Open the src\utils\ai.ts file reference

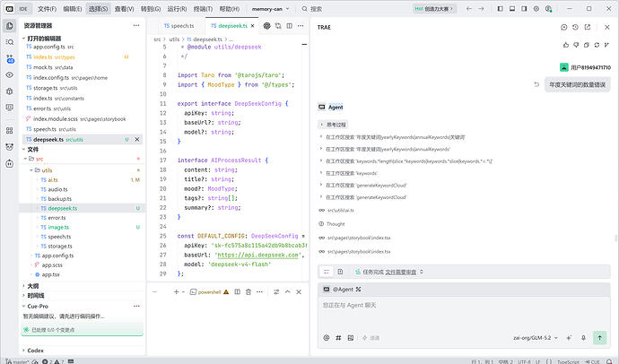click(x=341, y=211)
